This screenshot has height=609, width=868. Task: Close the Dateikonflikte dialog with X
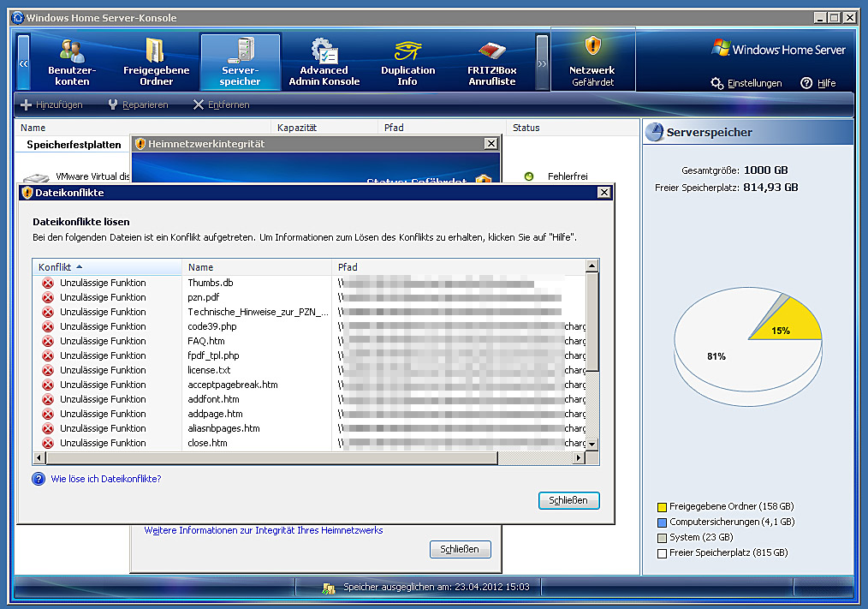[604, 192]
